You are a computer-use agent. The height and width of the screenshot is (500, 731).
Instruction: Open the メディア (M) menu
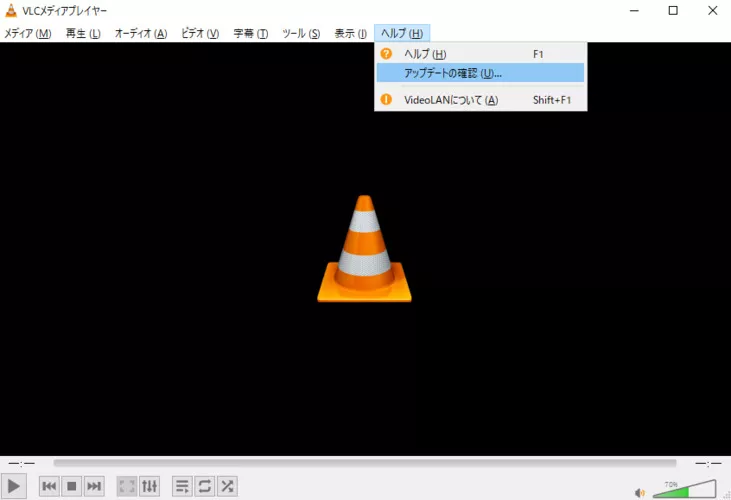click(x=28, y=33)
